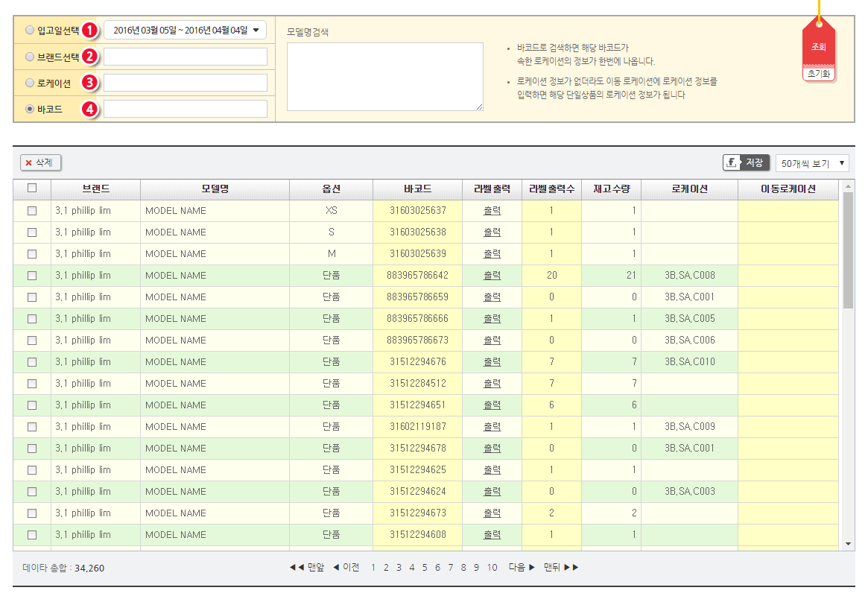
Task: Go to first page with 맨앞
Action: 307,567
